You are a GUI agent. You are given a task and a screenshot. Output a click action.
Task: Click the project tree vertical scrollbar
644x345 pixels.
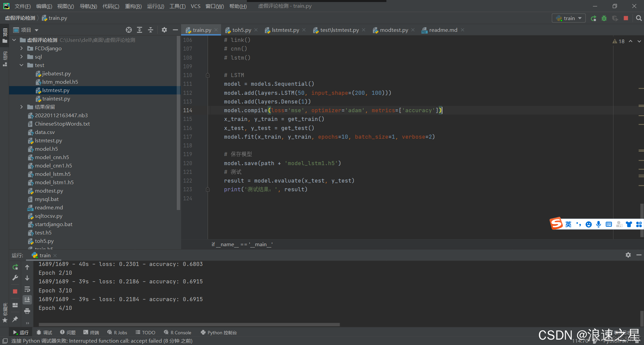coord(178,123)
